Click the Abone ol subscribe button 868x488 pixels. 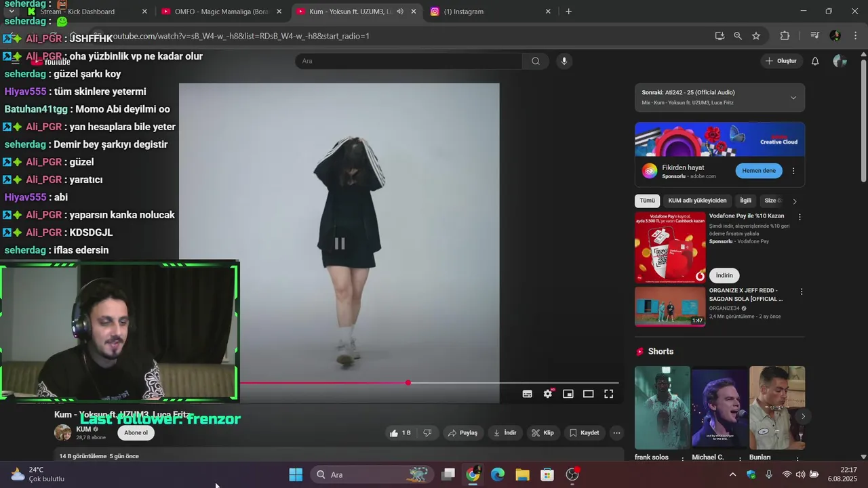click(136, 432)
